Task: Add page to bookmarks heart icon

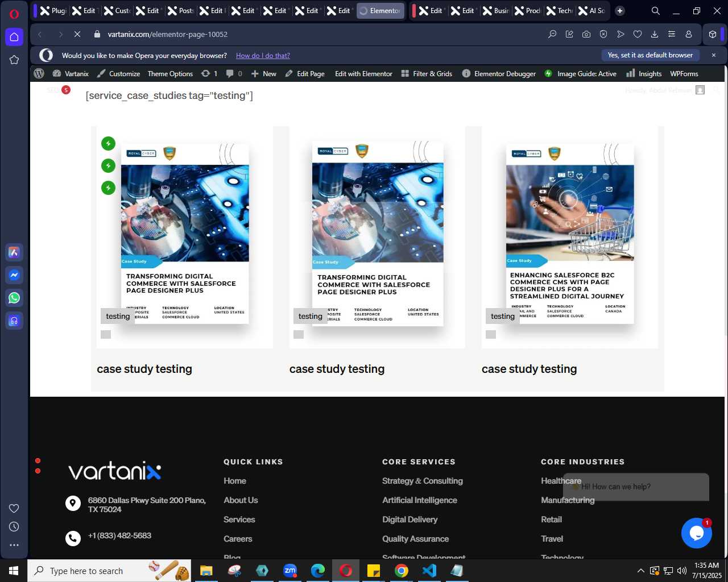Action: tap(638, 34)
